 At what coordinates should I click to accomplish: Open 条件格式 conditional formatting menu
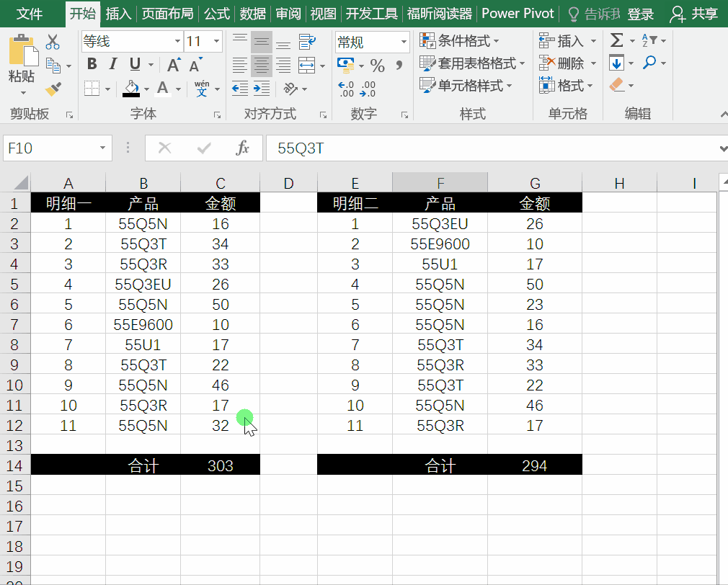459,41
